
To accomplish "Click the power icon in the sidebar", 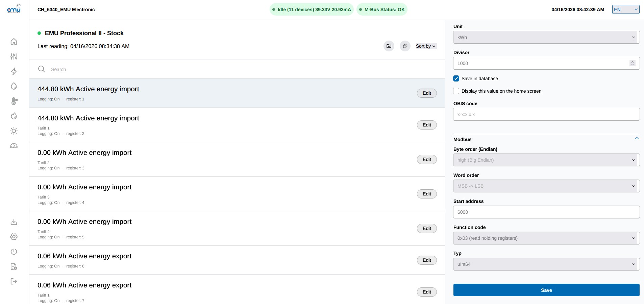I will 14,252.
